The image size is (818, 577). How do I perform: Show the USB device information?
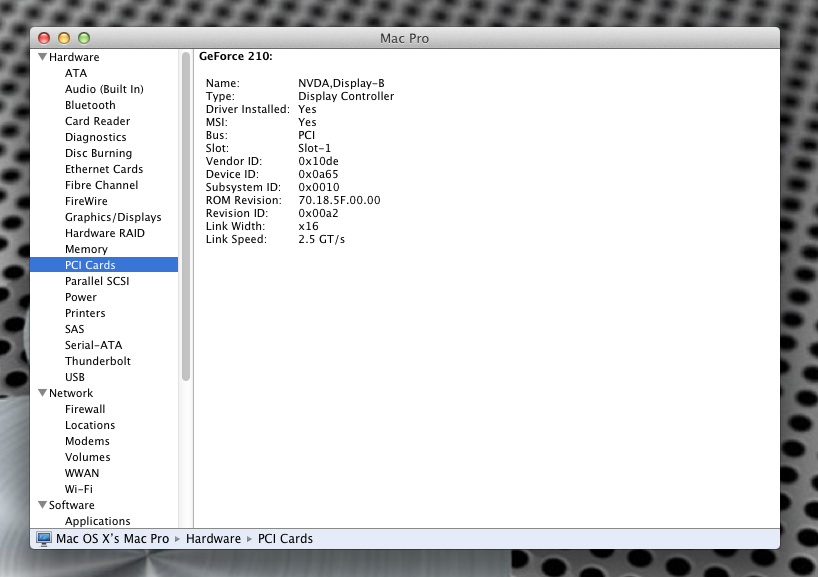pyautogui.click(x=75, y=377)
